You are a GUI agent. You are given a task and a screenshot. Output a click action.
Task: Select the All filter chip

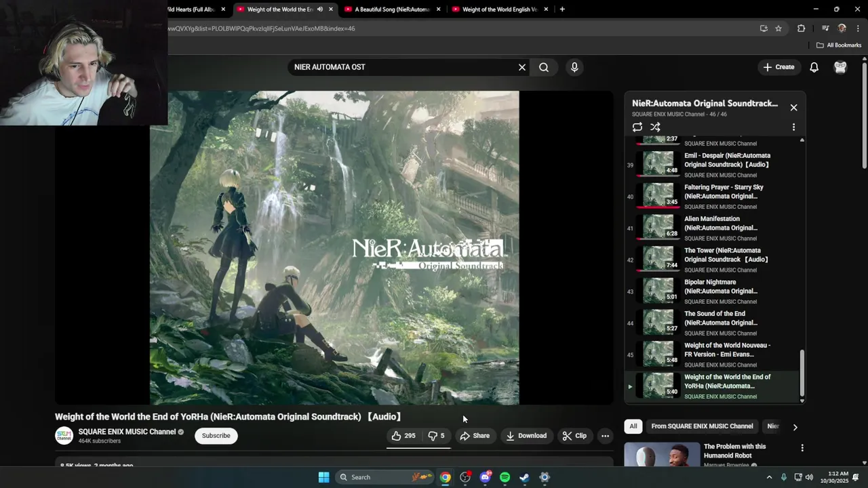pos(633,426)
